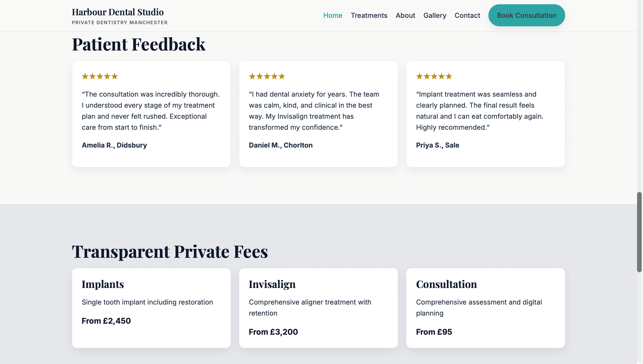This screenshot has height=364, width=643.
Task: Click the From £2,450 implant price
Action: pyautogui.click(x=106, y=321)
